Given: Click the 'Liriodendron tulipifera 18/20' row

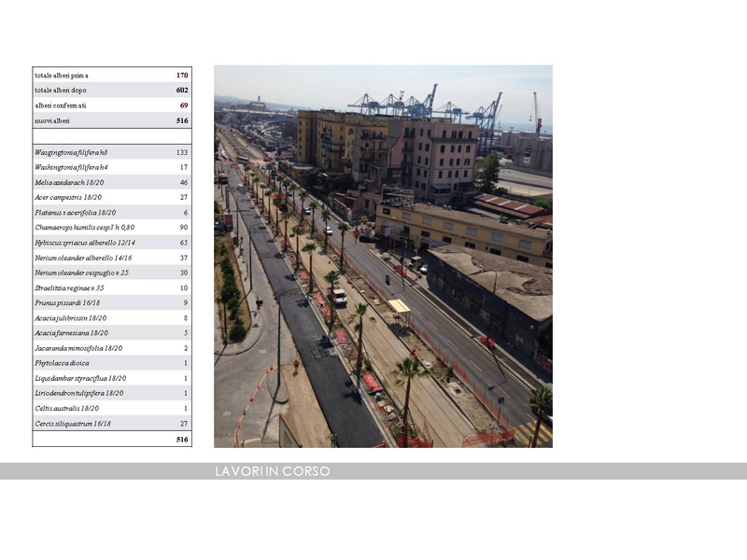Looking at the screenshot, I should pos(112,393).
